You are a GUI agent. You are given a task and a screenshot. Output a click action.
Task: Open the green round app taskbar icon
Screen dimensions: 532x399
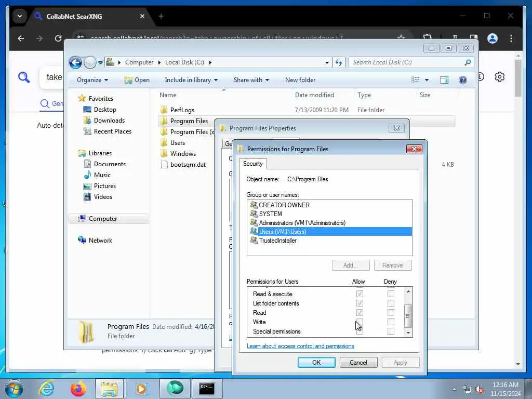coord(175,389)
